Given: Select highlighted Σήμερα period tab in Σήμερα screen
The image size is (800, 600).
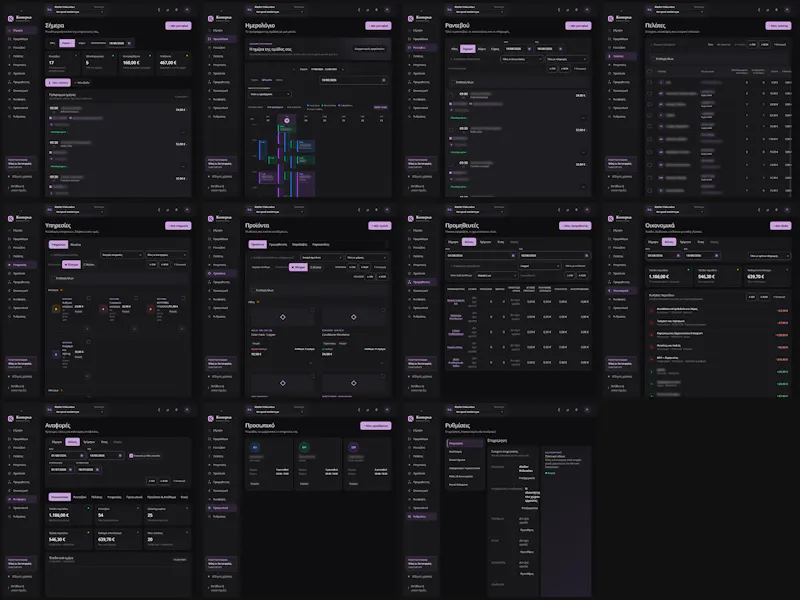Looking at the screenshot, I should (x=67, y=43).
